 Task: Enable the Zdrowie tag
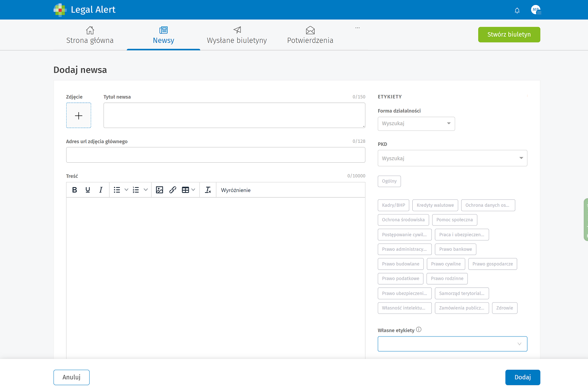[x=505, y=308]
